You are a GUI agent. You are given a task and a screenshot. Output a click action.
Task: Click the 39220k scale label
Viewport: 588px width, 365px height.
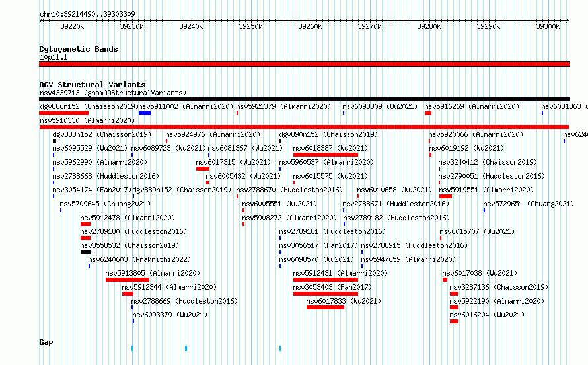click(72, 26)
